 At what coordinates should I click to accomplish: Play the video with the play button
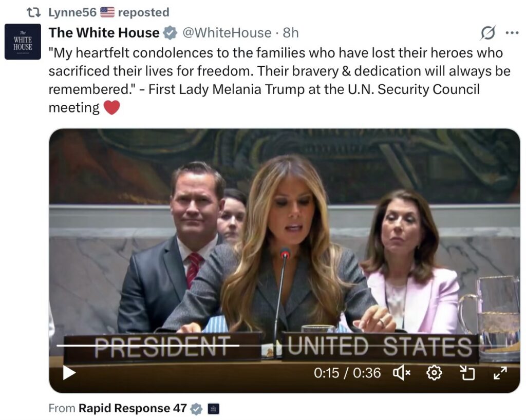coord(69,373)
